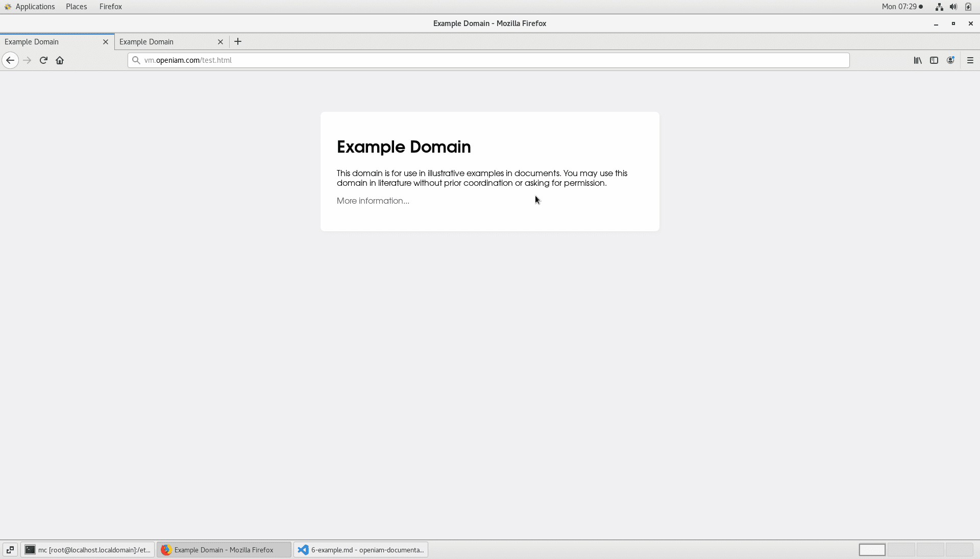
Task: Open the 6-example.md VS Code taskbar window
Action: pyautogui.click(x=361, y=550)
